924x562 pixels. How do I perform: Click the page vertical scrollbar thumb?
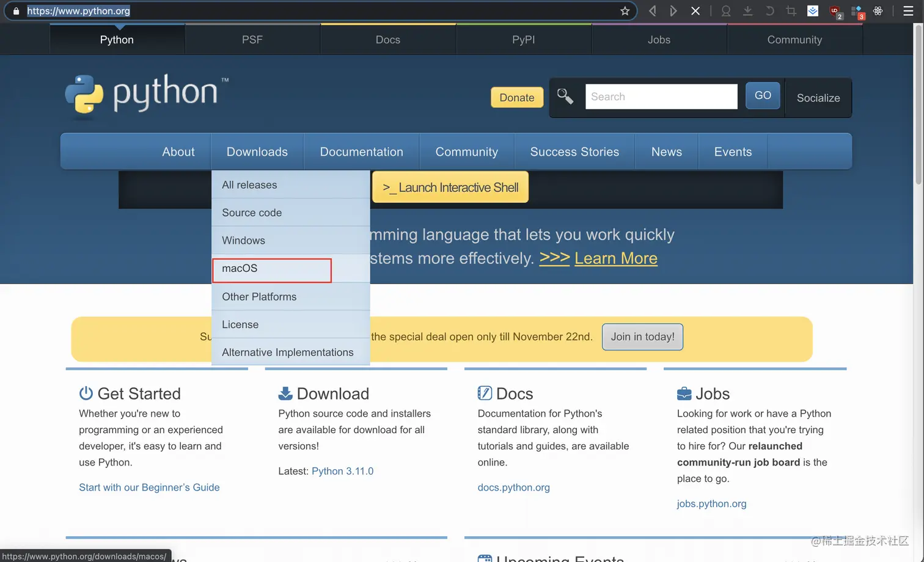(918, 104)
